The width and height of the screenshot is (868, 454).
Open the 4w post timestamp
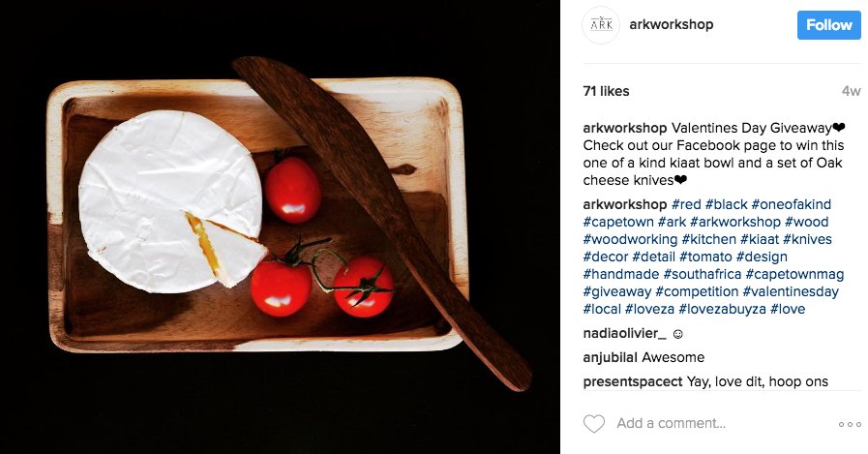(851, 91)
